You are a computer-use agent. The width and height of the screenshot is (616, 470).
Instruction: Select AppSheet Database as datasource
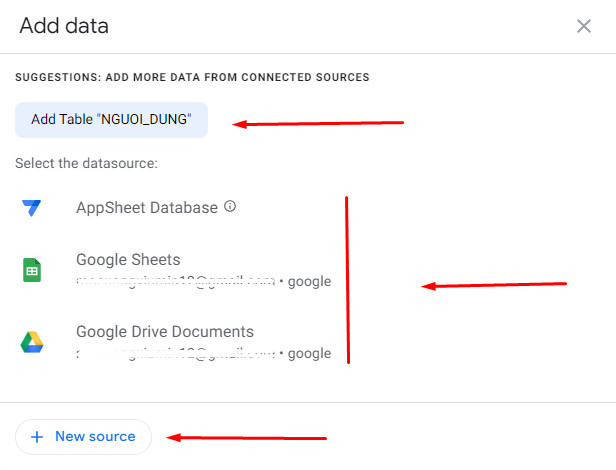pyautogui.click(x=146, y=208)
